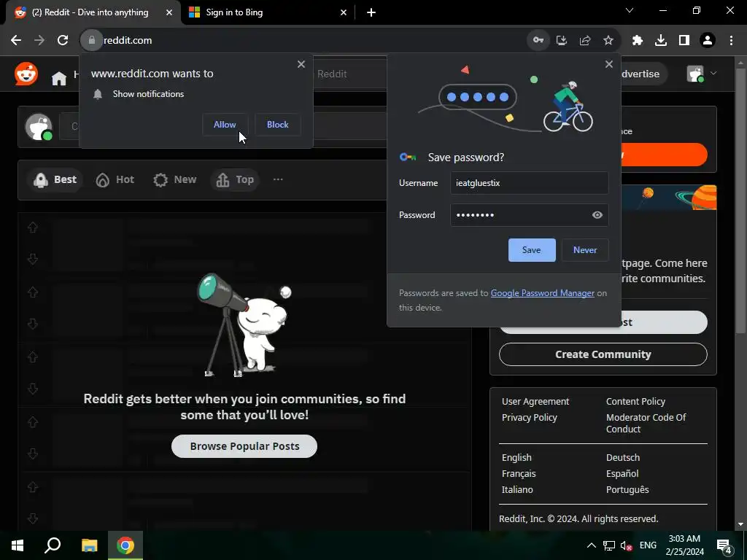Click the muted volume tray icon

[x=626, y=545]
